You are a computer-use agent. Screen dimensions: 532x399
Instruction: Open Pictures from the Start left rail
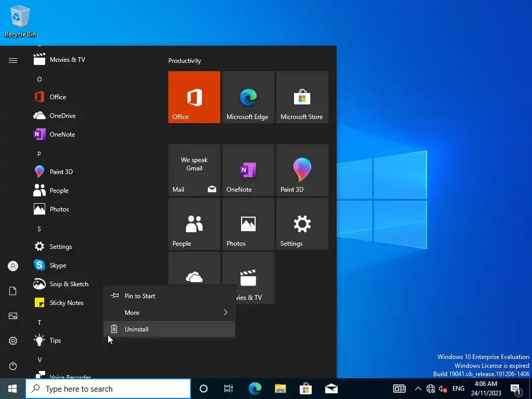pyautogui.click(x=13, y=316)
